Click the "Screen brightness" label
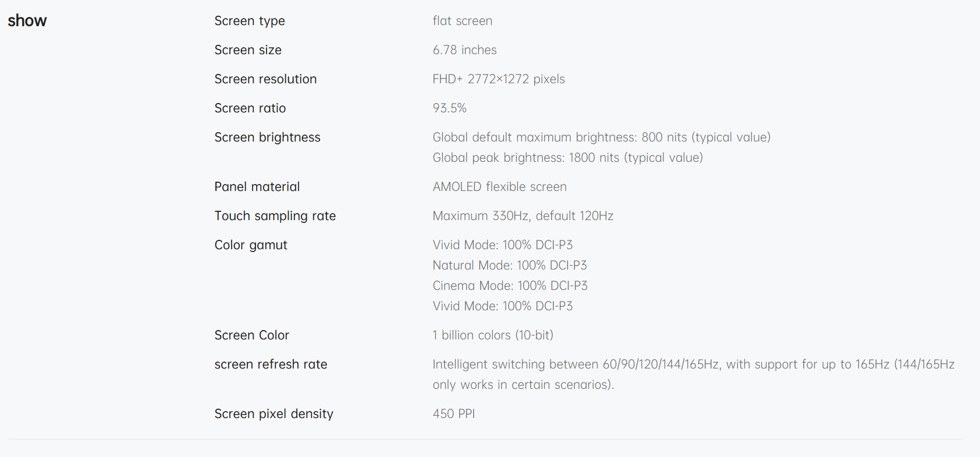This screenshot has height=457, width=980. coord(267,137)
